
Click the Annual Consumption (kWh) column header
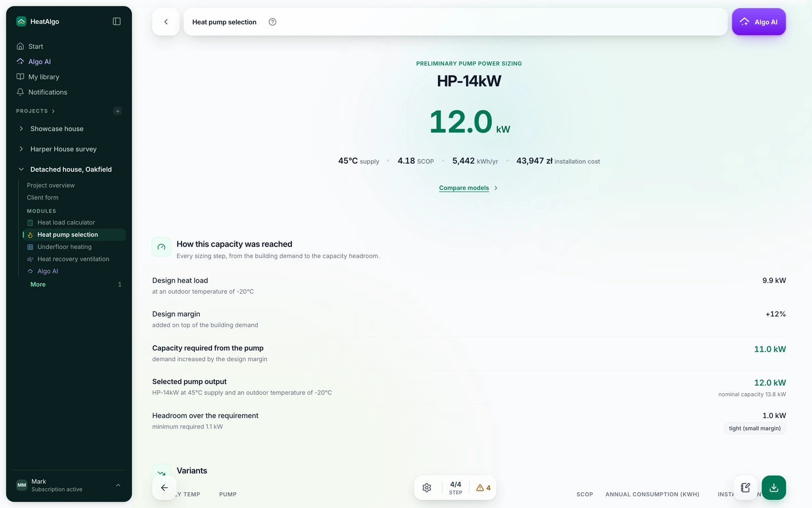pos(652,494)
